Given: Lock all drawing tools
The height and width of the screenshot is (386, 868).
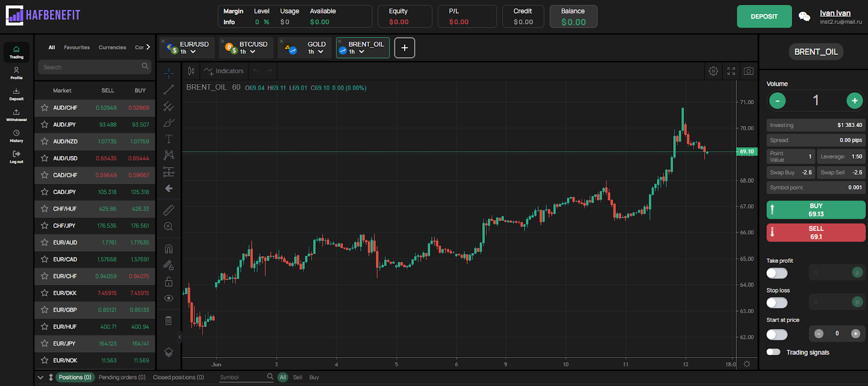Looking at the screenshot, I should (169, 282).
